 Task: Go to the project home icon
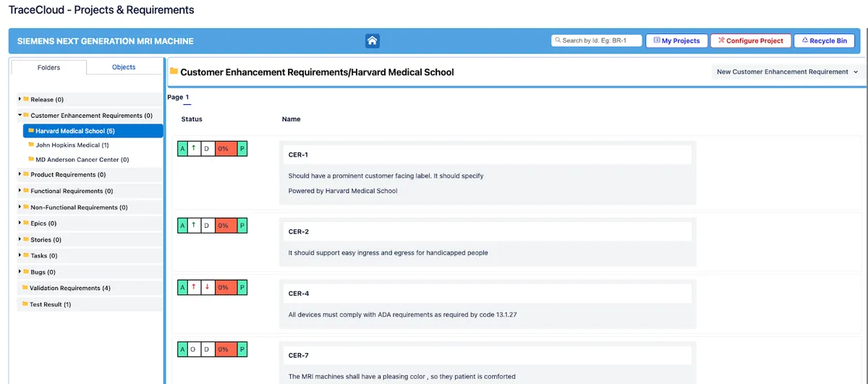click(x=373, y=41)
